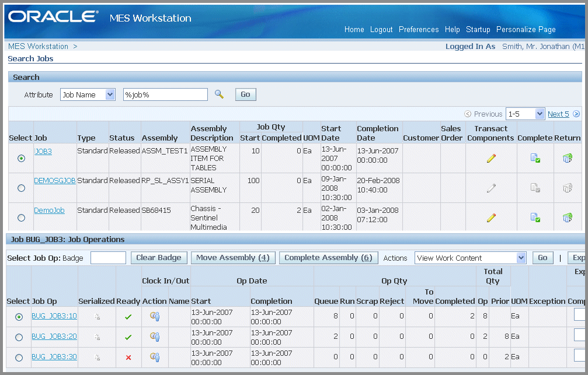Open Transact Components pencil for JOB3
This screenshot has height=375, width=588.
coord(491,158)
